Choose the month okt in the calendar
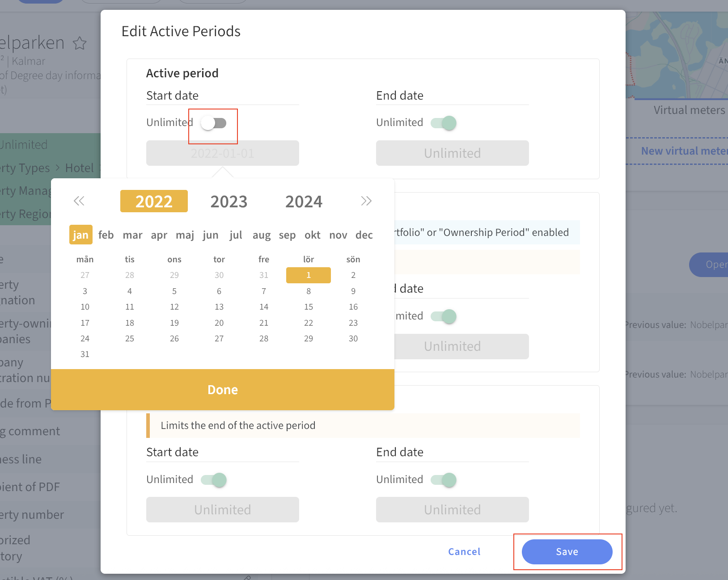 point(313,235)
